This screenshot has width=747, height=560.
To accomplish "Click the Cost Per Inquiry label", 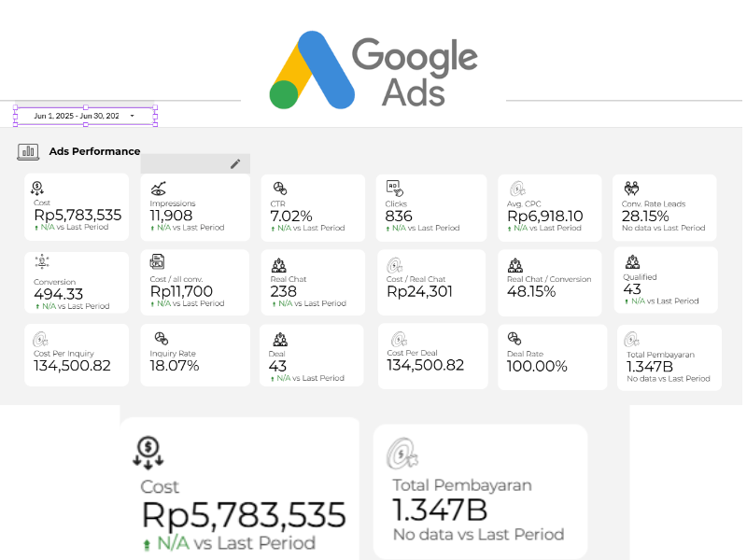I will point(63,354).
